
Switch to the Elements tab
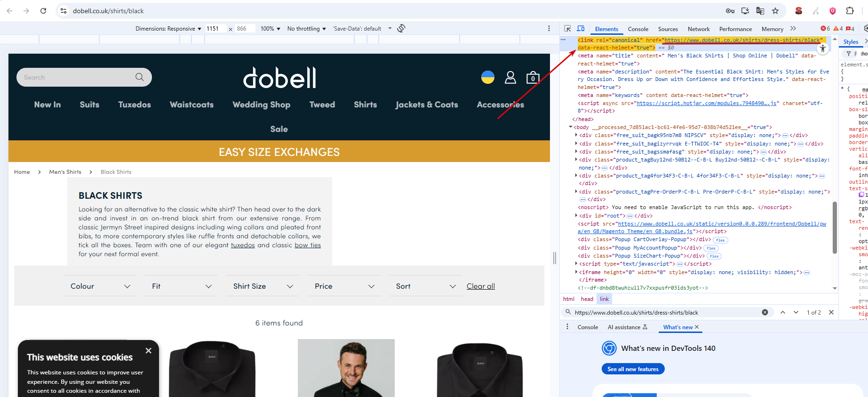tap(606, 29)
